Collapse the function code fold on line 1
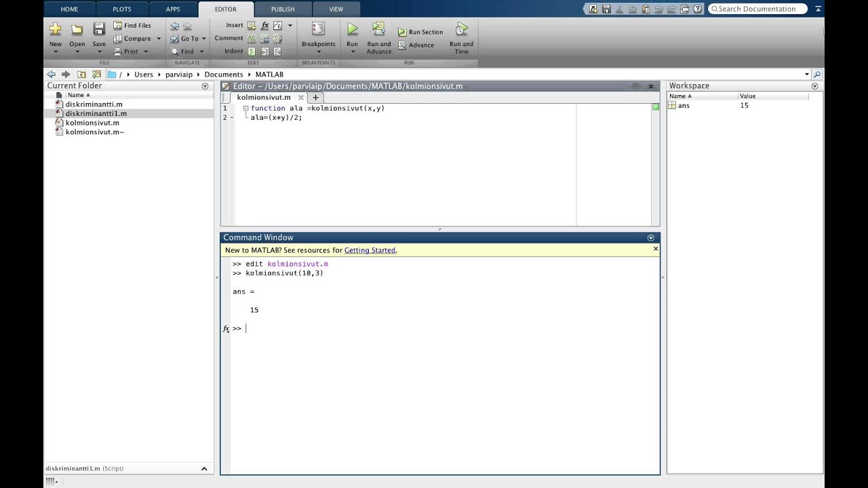The width and height of the screenshot is (868, 488). 245,108
